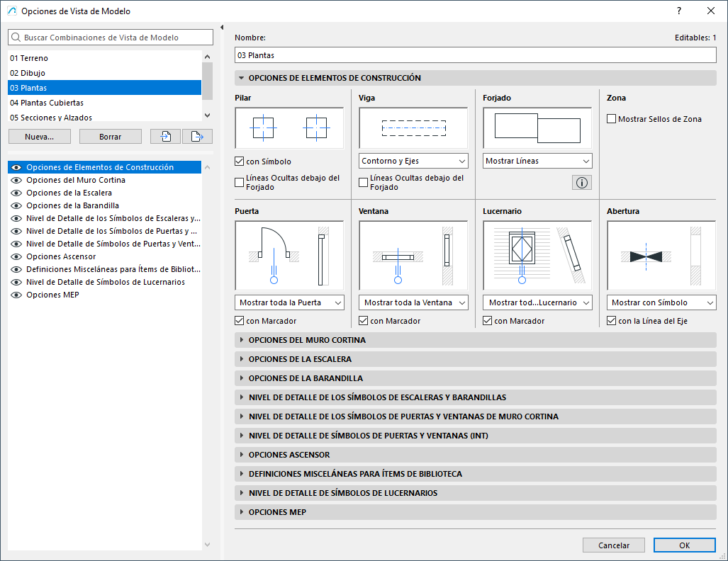Click the eye icon beside Opciones Ascensor
728x561 pixels.
pos(16,256)
